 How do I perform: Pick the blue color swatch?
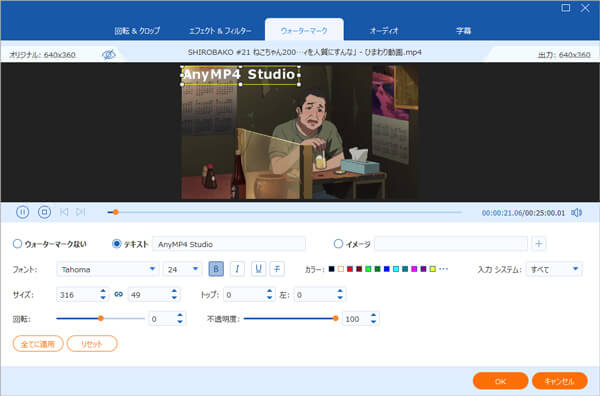click(386, 269)
